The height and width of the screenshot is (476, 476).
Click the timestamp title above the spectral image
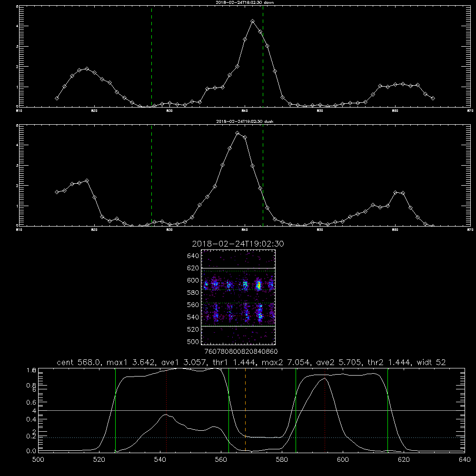tap(238, 244)
